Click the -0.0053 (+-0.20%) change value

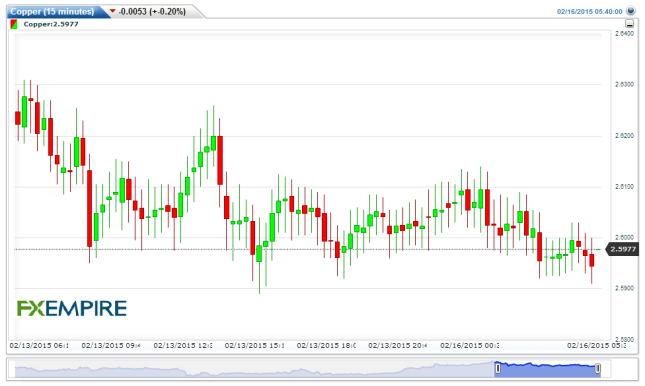pyautogui.click(x=152, y=12)
